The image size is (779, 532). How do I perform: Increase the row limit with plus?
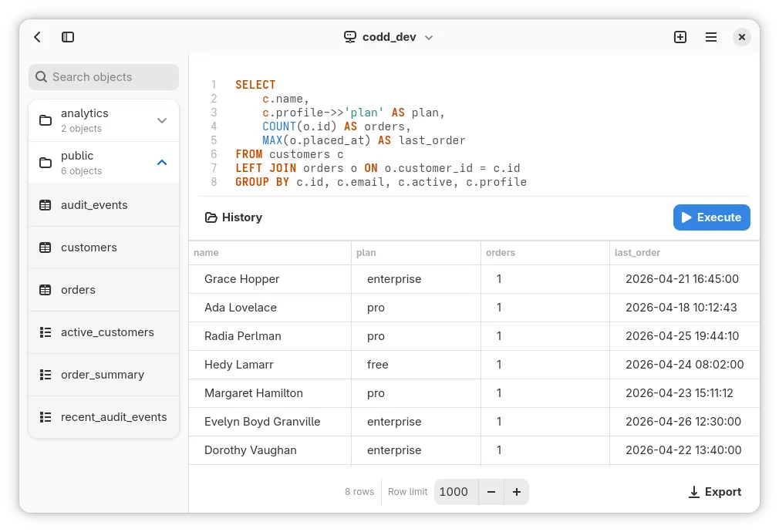(517, 492)
